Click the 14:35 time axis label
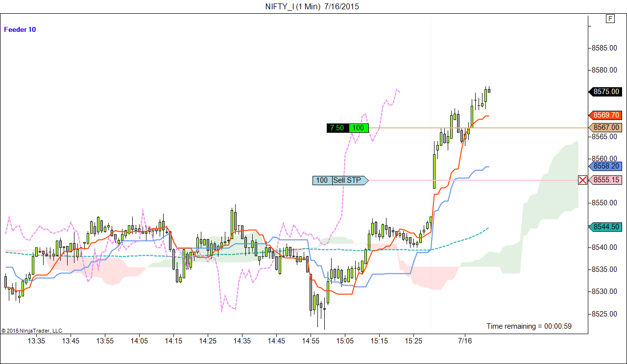Image resolution: width=627 pixels, height=364 pixels. pos(242,340)
